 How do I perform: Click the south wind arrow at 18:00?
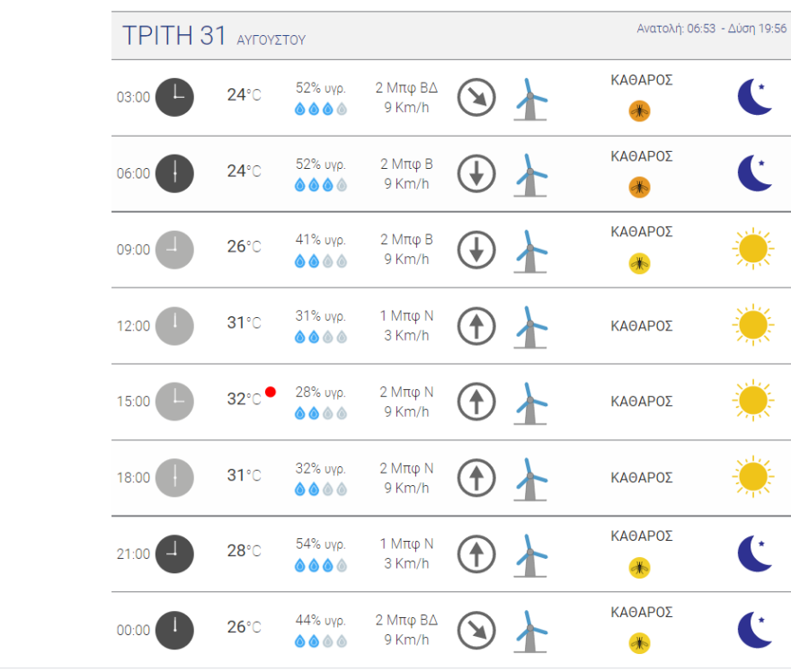[x=476, y=477]
